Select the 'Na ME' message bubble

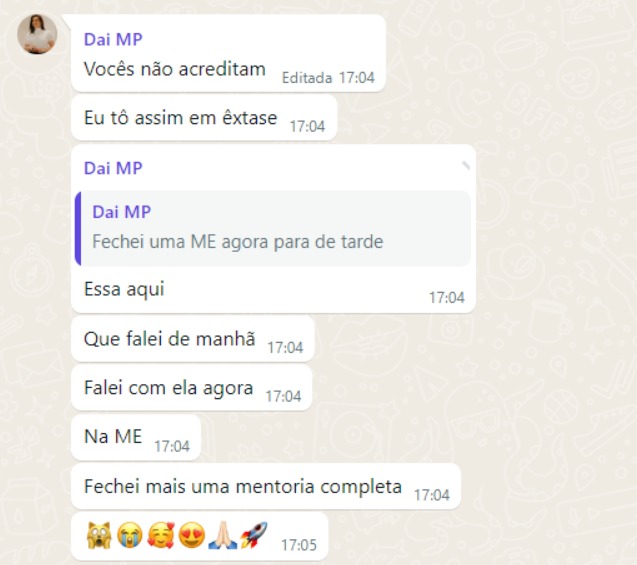(136, 437)
